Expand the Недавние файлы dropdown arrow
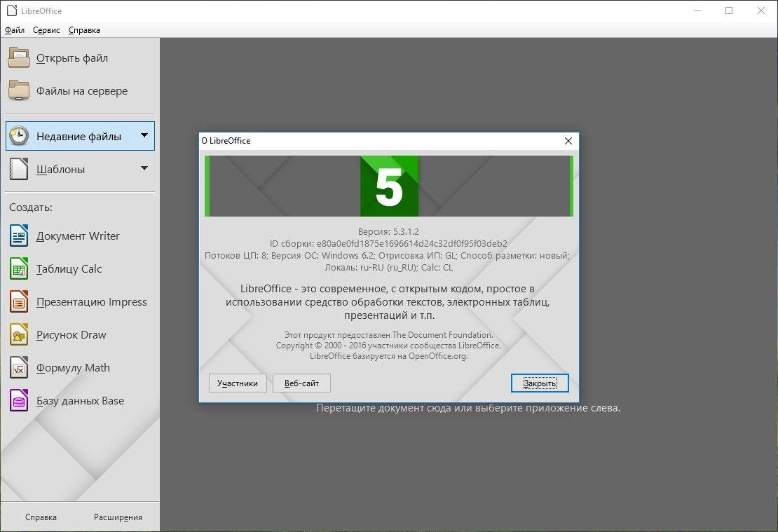Viewport: 778px width, 532px height. click(x=144, y=135)
